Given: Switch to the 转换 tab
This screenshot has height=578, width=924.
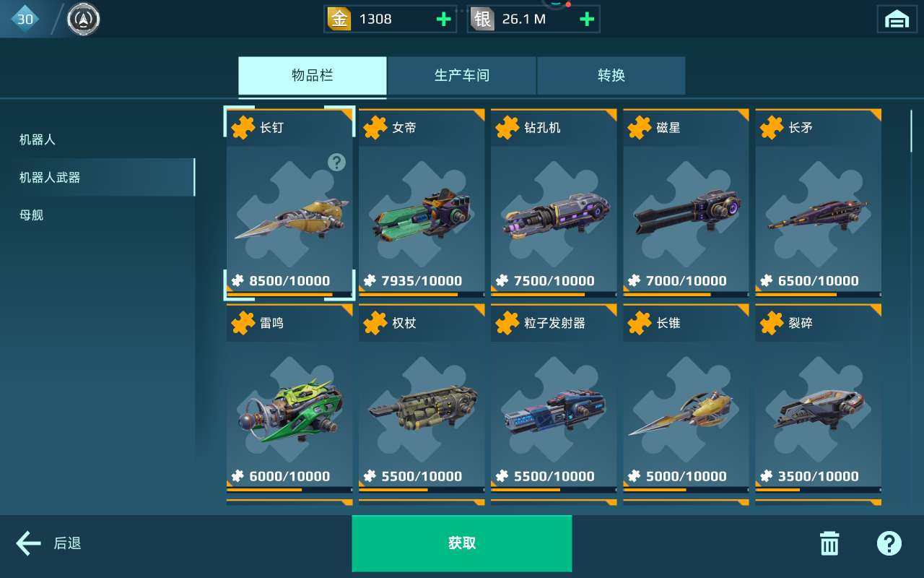Looking at the screenshot, I should pos(611,76).
